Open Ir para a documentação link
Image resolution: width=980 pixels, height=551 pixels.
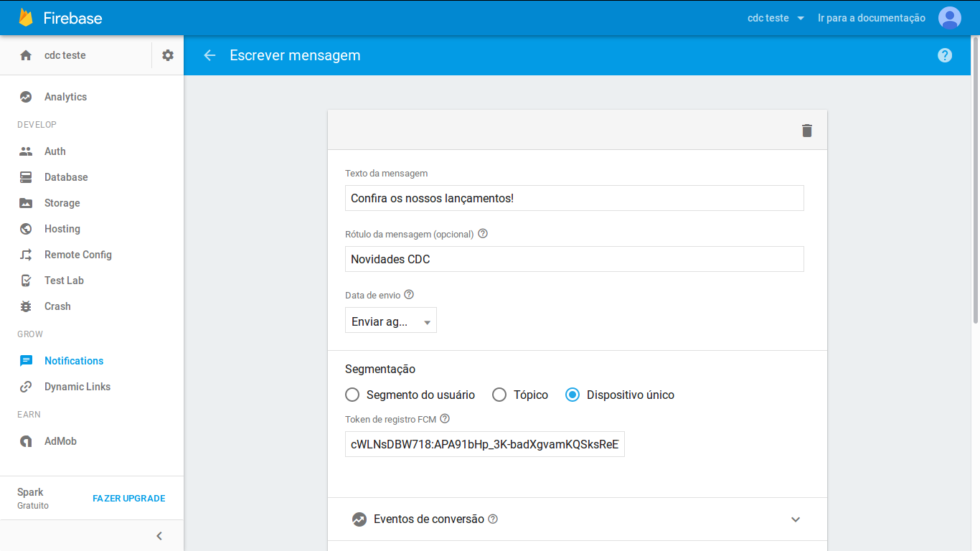[872, 18]
